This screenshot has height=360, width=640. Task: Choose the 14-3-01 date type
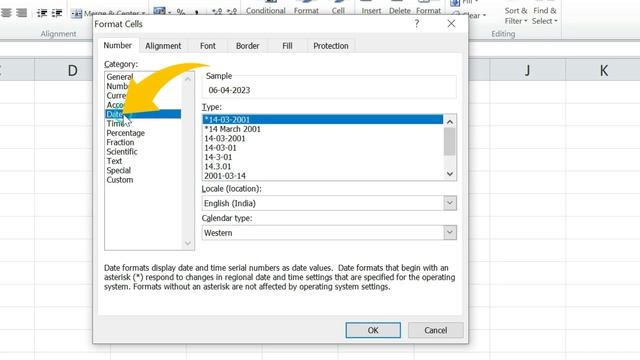tap(323, 157)
